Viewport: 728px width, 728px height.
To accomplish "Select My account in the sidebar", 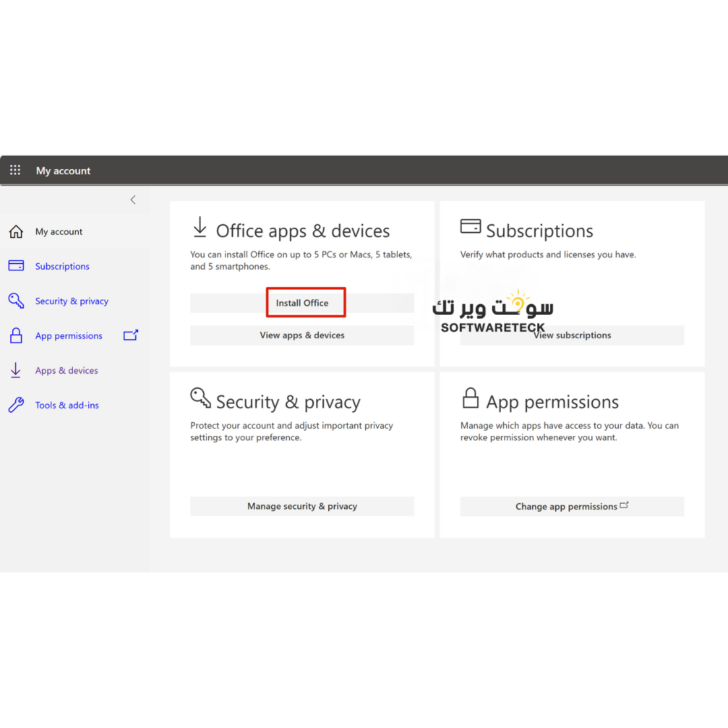I will (x=59, y=232).
